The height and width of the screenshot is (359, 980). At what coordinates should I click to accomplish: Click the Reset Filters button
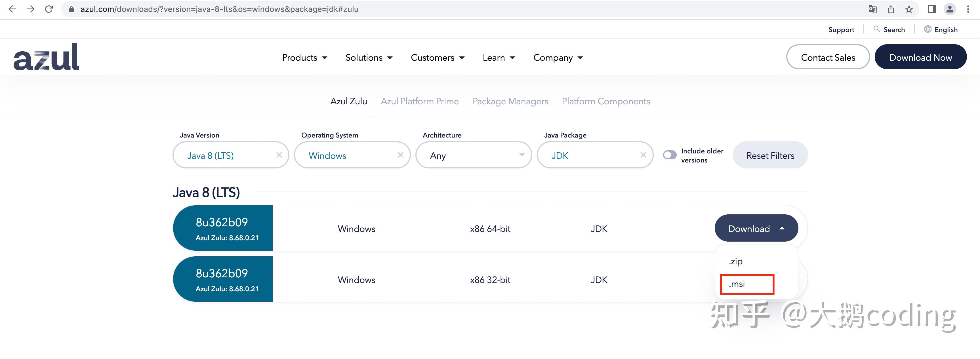pyautogui.click(x=770, y=155)
